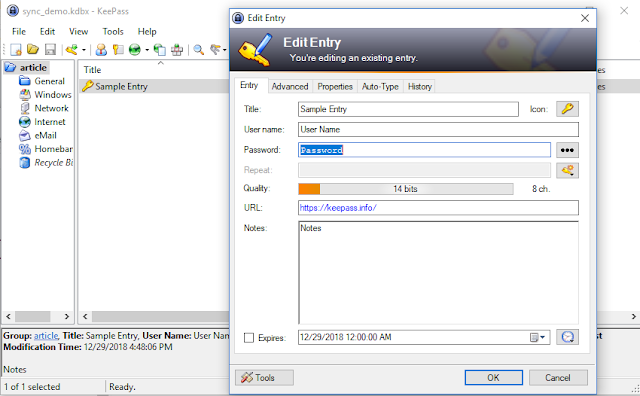Click the Show Entries keys icon

215,50
